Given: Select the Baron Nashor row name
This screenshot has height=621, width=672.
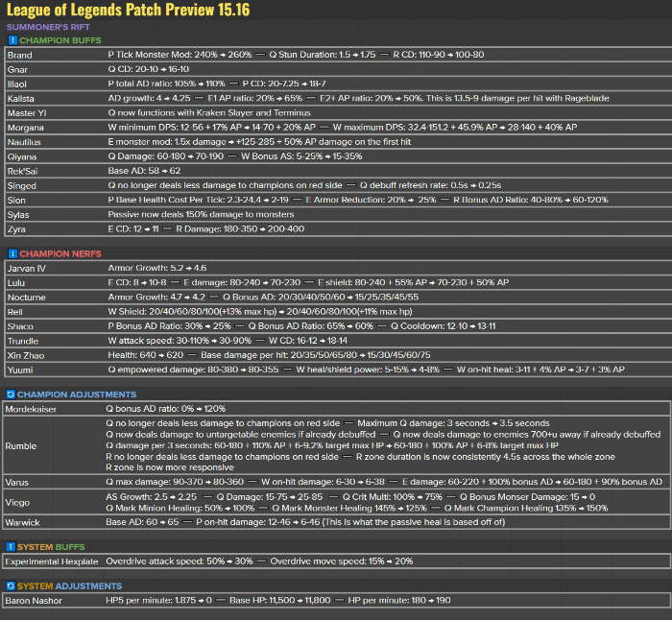Looking at the screenshot, I should coord(33,600).
